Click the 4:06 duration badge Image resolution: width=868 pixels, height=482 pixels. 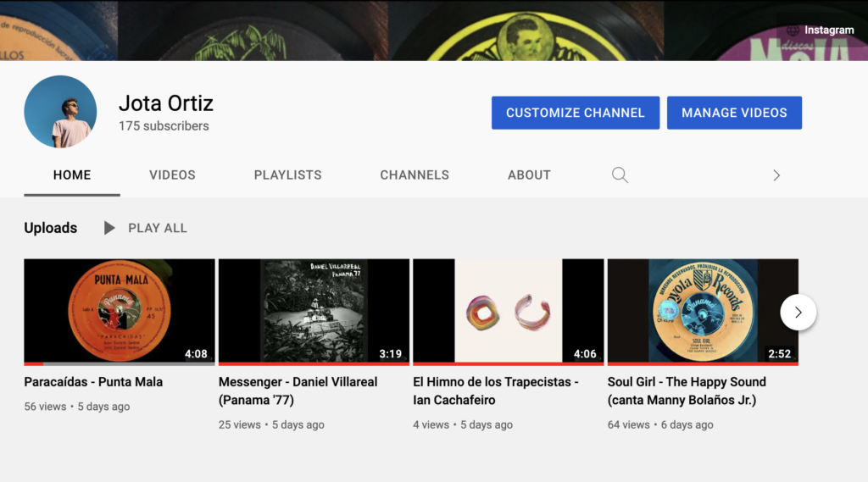click(585, 353)
